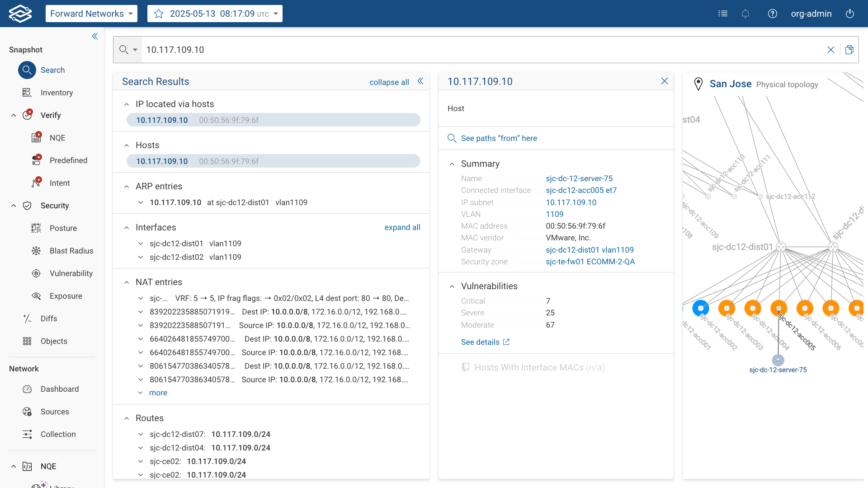Copy the search query using copy icon
The height and width of the screenshot is (488, 868).
pyautogui.click(x=849, y=50)
